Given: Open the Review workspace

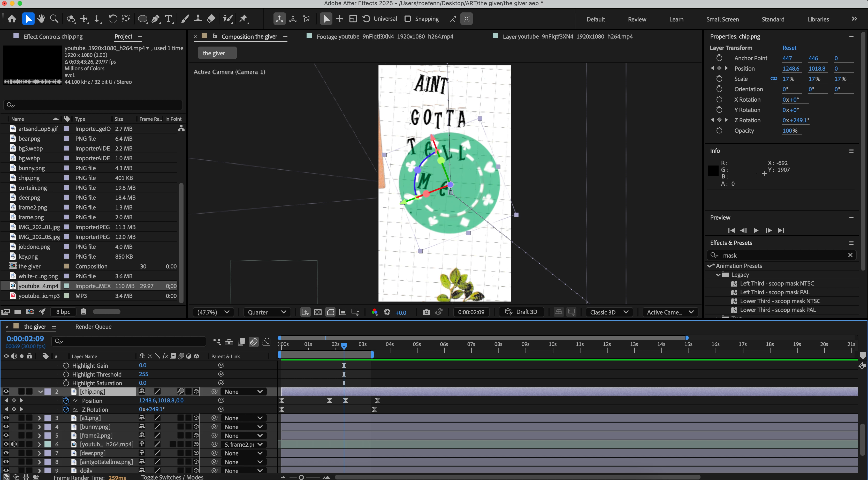Looking at the screenshot, I should pos(636,19).
